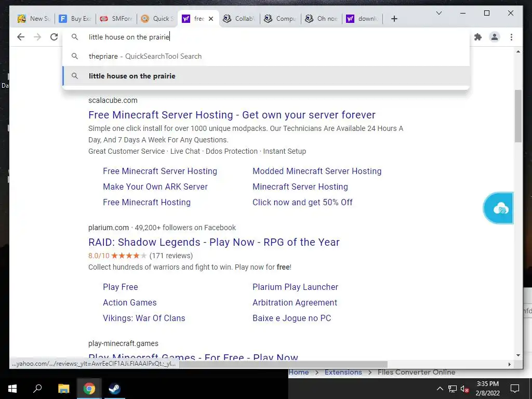Image resolution: width=532 pixels, height=399 pixels.
Task: Click 'Extensions' breadcrumb in background window
Action: 343,372
